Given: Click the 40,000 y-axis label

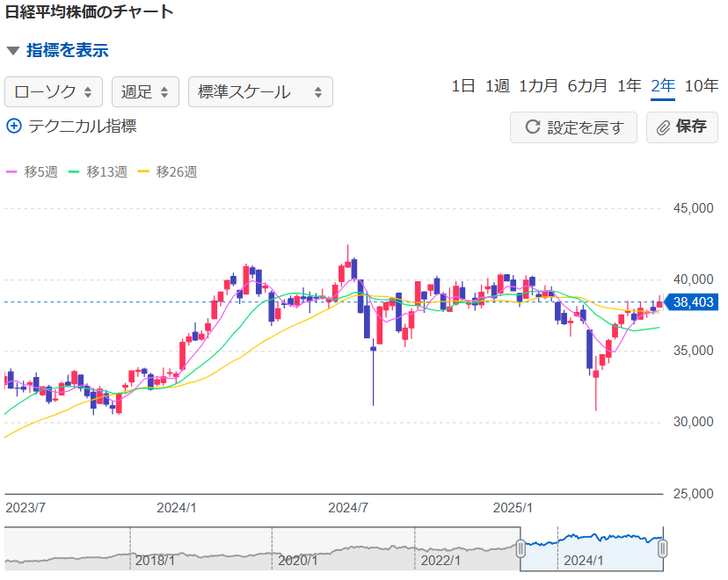Looking at the screenshot, I should click(693, 279).
